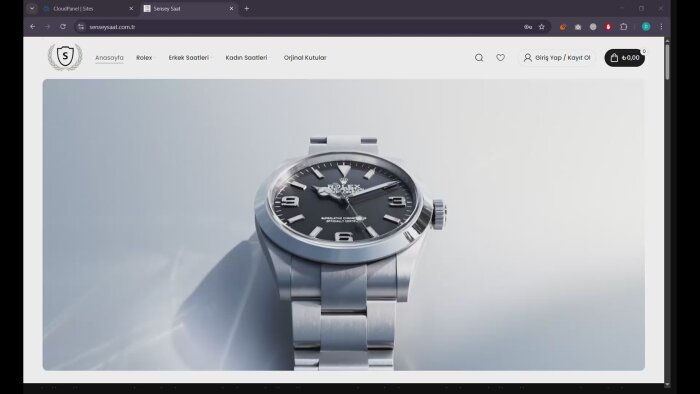Open a new browser tab
The width and height of the screenshot is (700, 394).
(x=246, y=8)
